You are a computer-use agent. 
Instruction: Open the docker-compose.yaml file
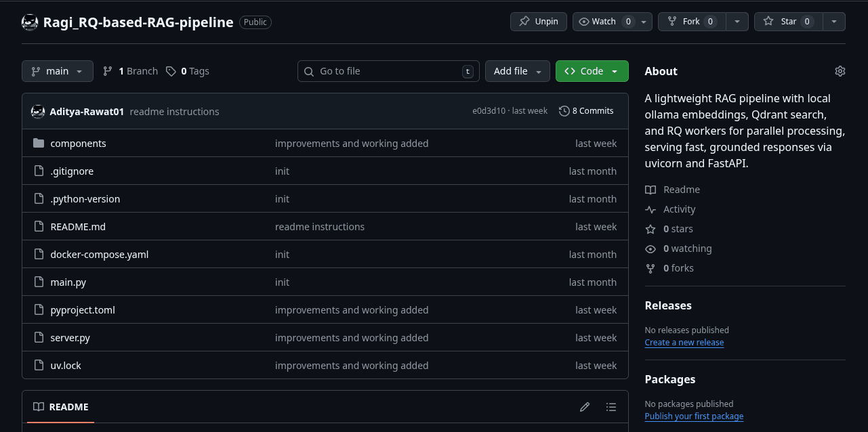tap(100, 255)
